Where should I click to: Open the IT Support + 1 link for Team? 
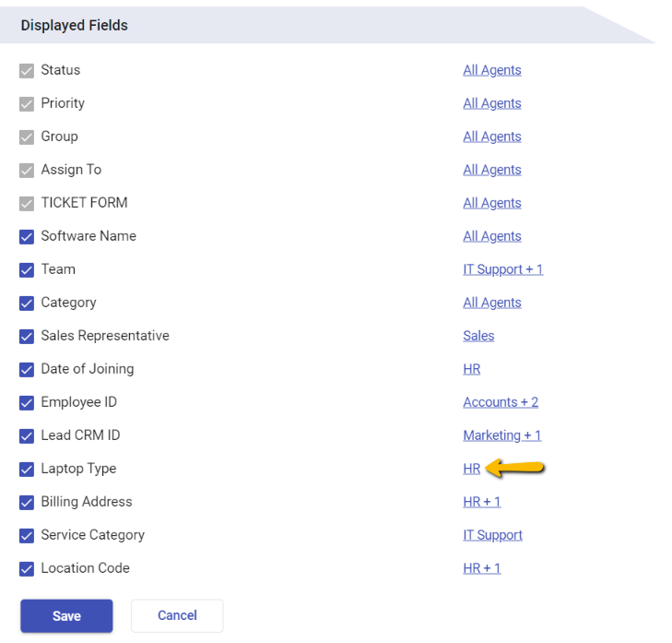[x=503, y=269]
